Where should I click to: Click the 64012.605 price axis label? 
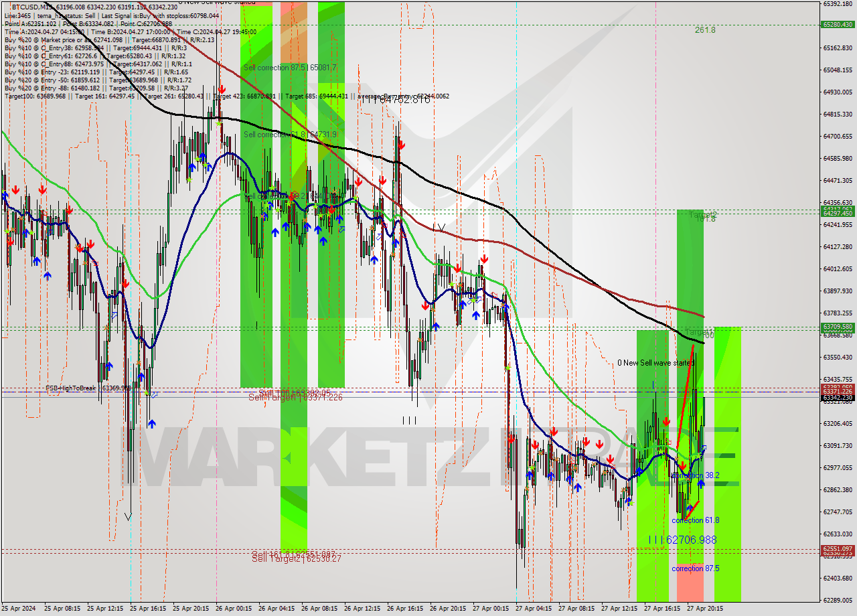click(837, 268)
